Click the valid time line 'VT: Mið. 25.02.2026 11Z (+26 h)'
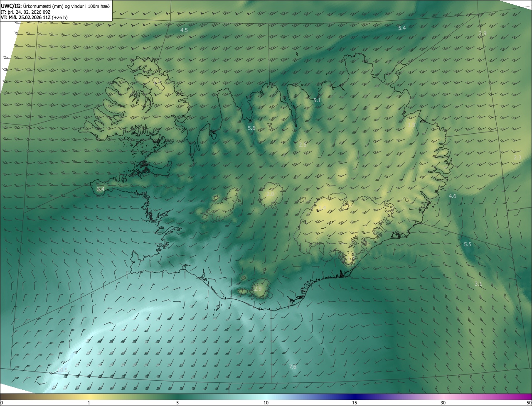The width and height of the screenshot is (532, 406). 34,17
